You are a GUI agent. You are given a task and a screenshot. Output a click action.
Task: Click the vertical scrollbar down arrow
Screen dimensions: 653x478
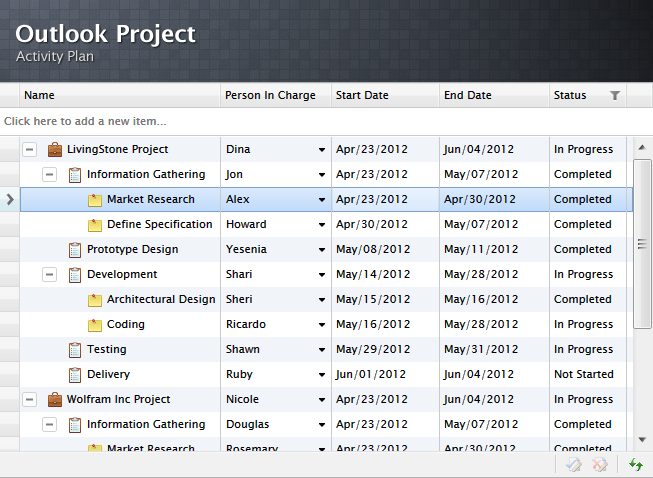[x=642, y=439]
